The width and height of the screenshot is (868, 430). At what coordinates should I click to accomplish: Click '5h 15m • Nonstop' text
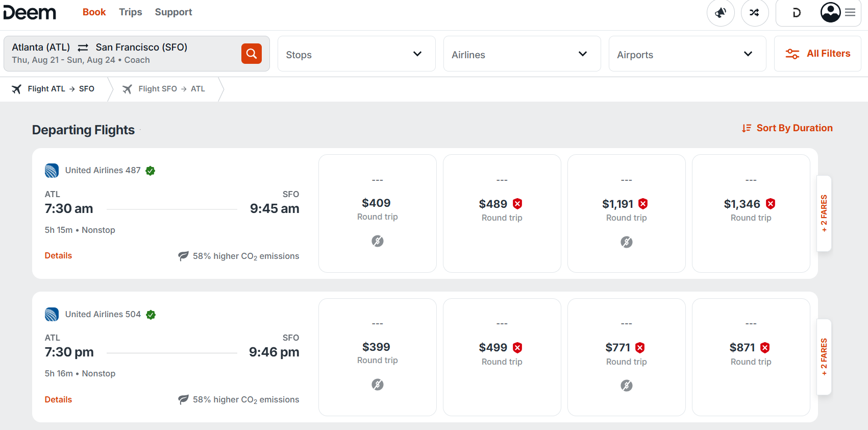[x=80, y=230]
